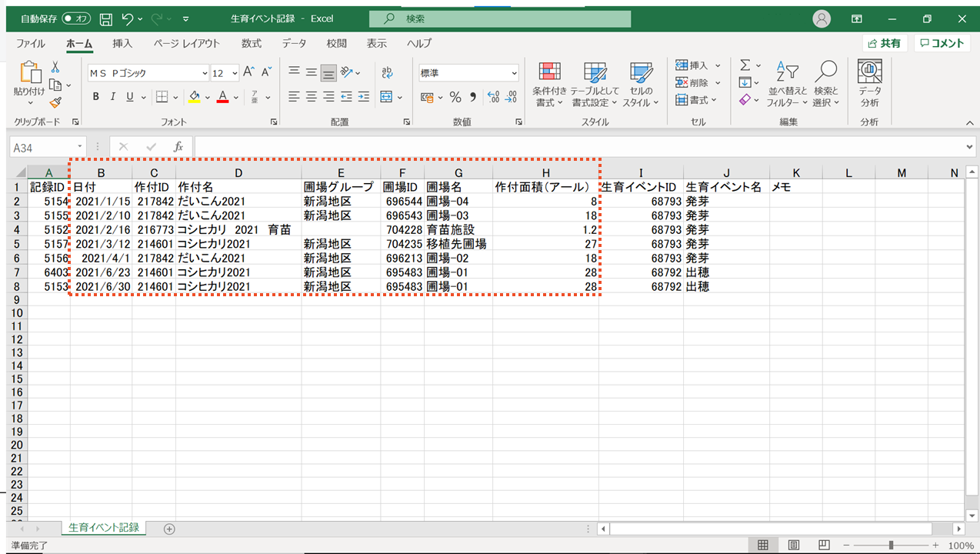Click Merge and Center icon

click(x=386, y=97)
